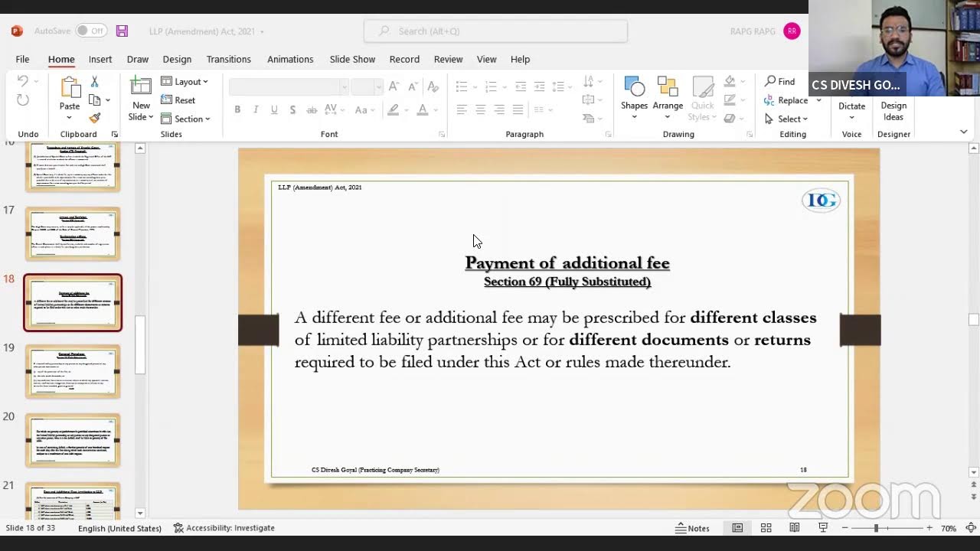The image size is (980, 551).
Task: Click the Find button
Action: pyautogui.click(x=780, y=82)
